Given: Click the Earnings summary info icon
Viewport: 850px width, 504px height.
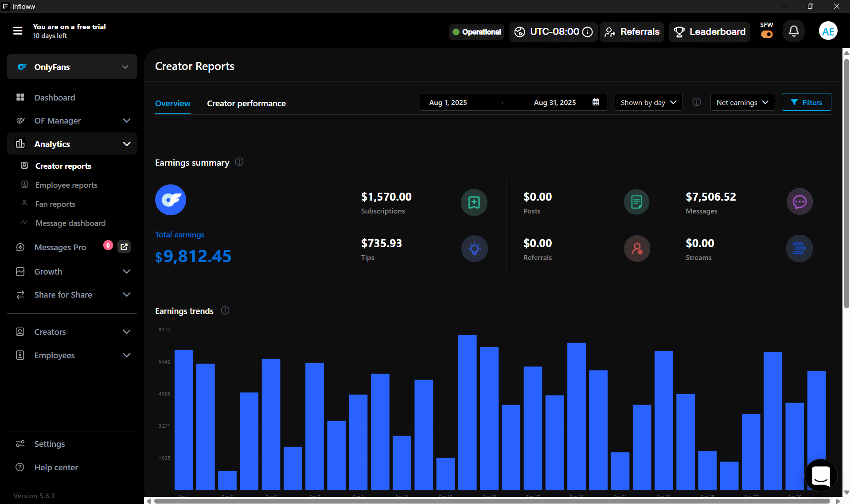Looking at the screenshot, I should coord(239,162).
